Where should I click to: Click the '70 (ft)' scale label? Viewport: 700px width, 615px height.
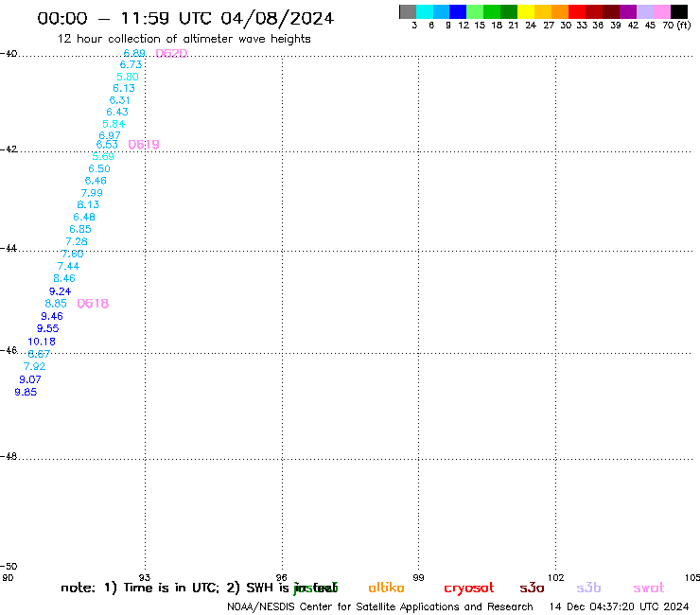[676, 26]
